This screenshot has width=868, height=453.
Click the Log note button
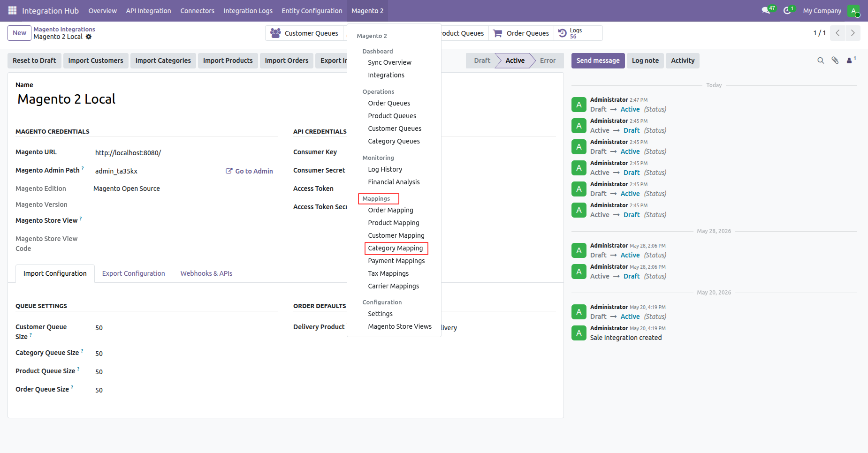point(645,60)
